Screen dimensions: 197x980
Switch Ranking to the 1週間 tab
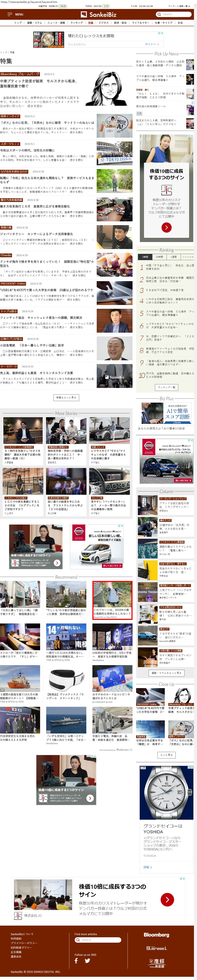(x=174, y=257)
